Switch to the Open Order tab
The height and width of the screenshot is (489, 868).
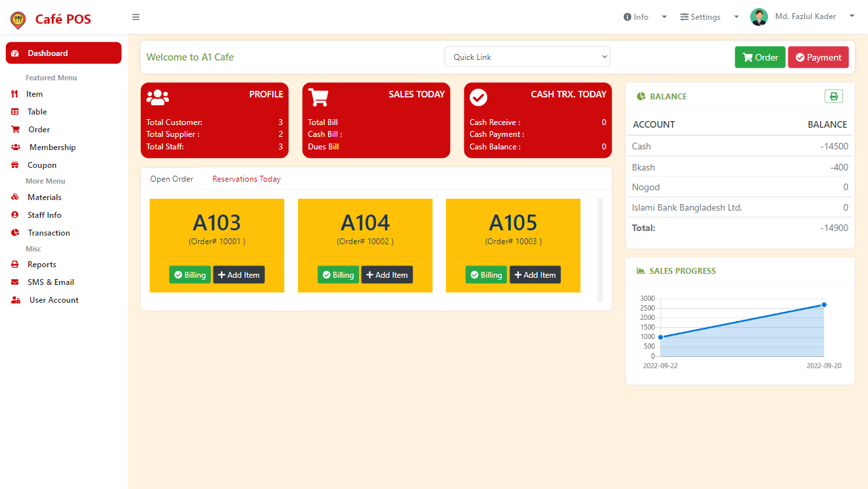tap(172, 179)
